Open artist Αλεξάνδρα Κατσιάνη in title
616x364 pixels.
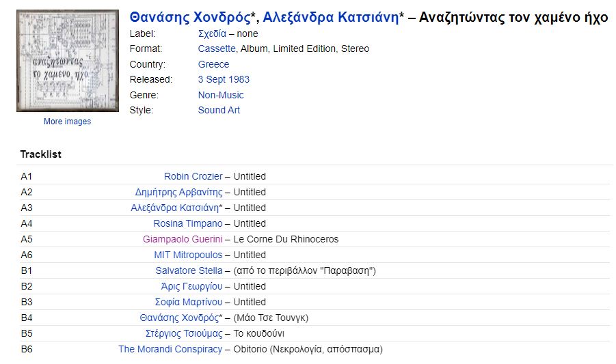(331, 17)
